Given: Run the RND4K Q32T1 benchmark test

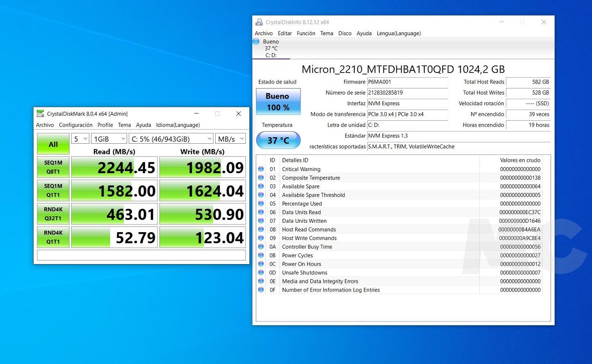Looking at the screenshot, I should point(53,214).
